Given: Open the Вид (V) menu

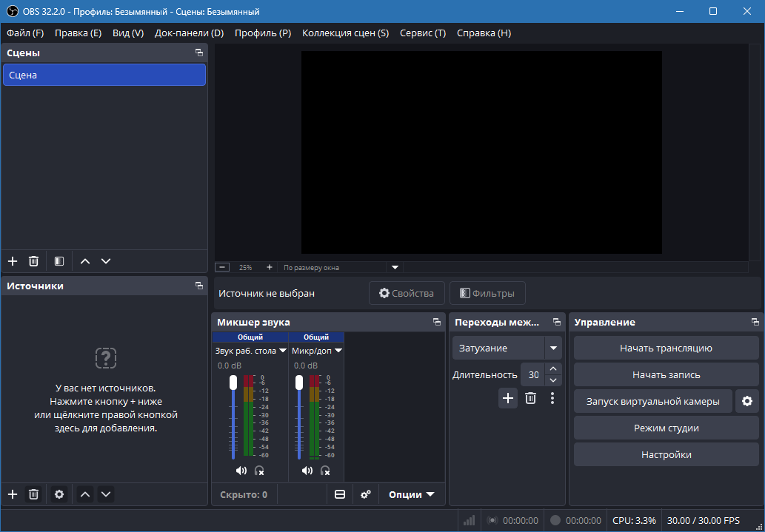Looking at the screenshot, I should pos(128,33).
